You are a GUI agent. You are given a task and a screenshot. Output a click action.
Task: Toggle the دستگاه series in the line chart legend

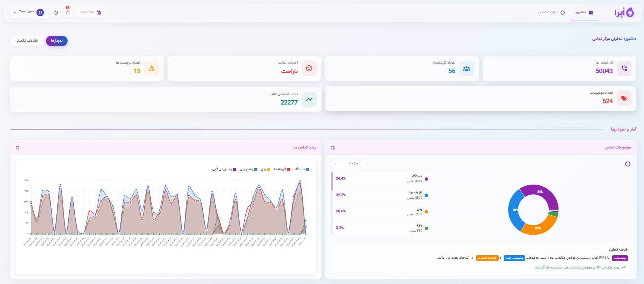coord(301,169)
